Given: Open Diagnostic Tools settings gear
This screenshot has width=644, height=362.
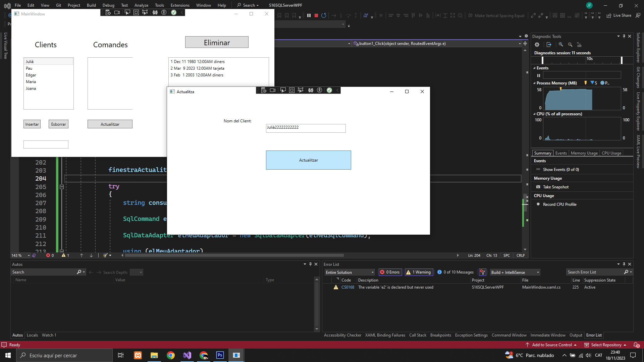Looking at the screenshot, I should click(x=537, y=45).
